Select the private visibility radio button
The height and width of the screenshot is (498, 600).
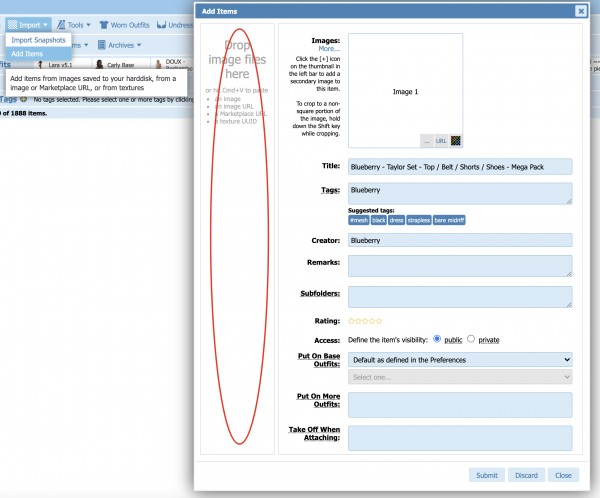click(472, 339)
